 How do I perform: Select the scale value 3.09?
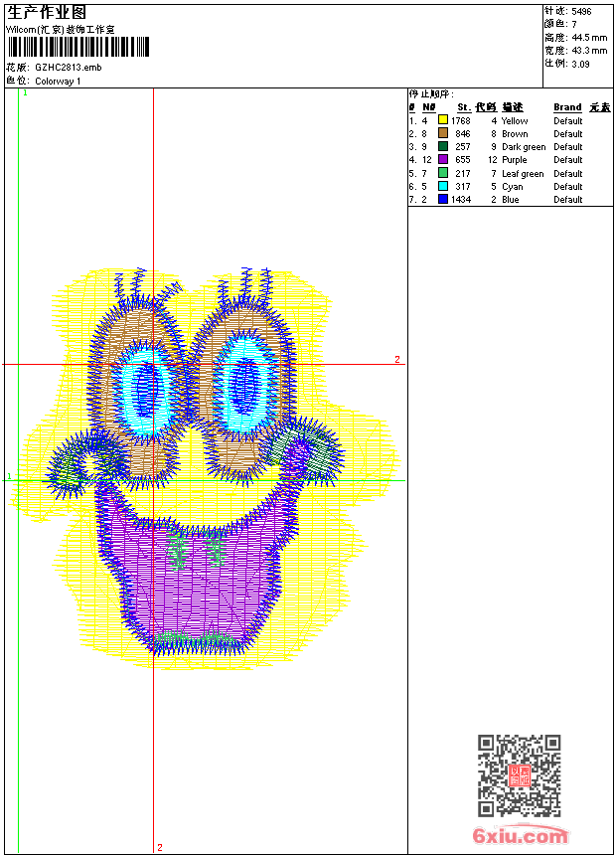click(580, 64)
